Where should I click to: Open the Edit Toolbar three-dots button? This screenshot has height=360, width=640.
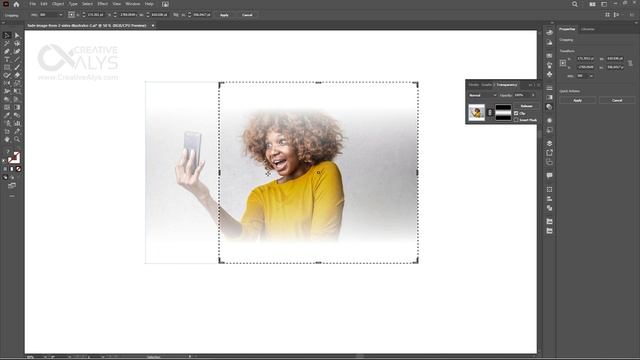coord(12,196)
